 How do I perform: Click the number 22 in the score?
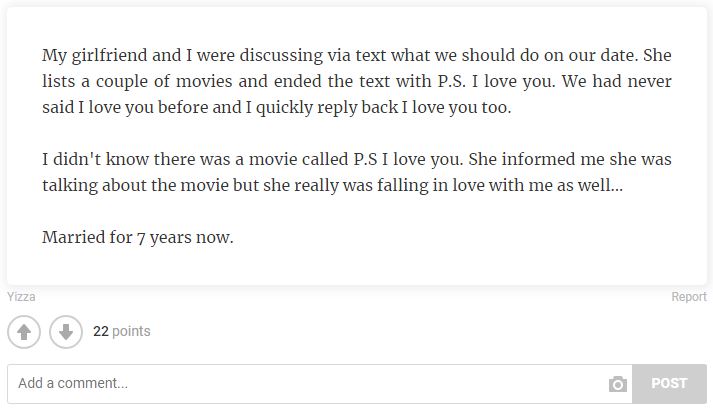[100, 331]
